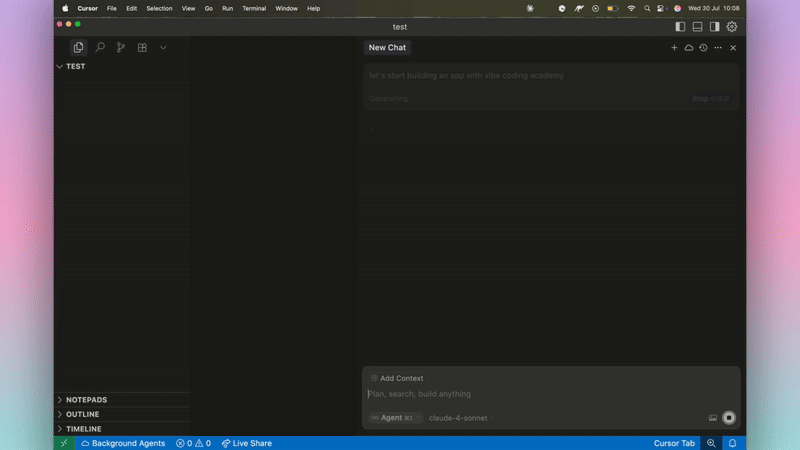Click the zoom magnifier status icon
The width and height of the screenshot is (800, 450).
pyautogui.click(x=711, y=443)
